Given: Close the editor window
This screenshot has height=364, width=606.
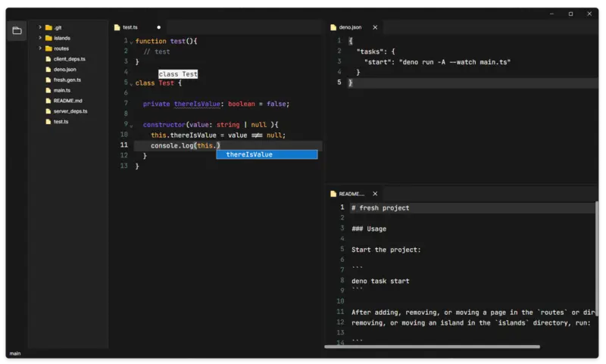Looking at the screenshot, I should coord(589,14).
